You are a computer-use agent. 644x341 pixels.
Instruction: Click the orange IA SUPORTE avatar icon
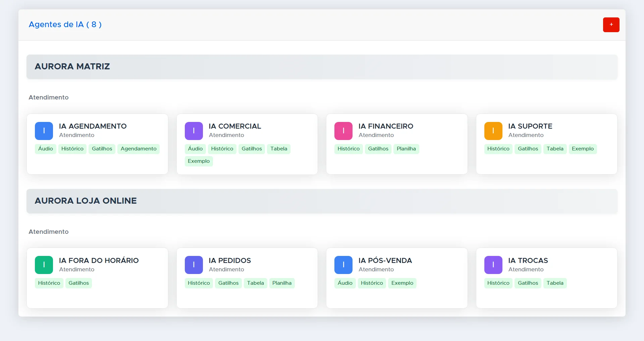(493, 131)
